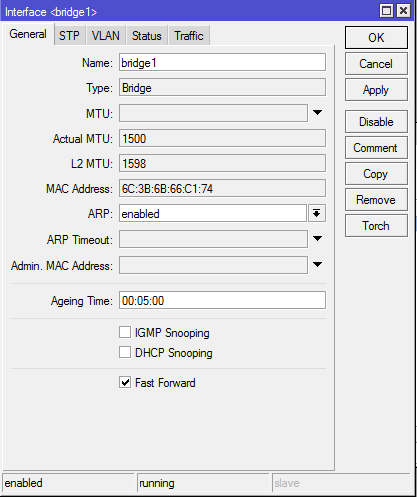
Task: Remove the bridge1 interface
Action: point(376,200)
